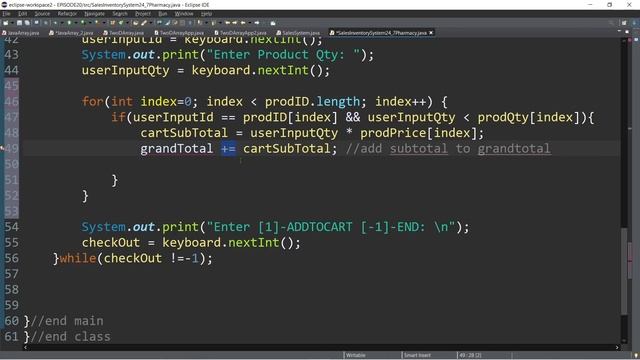This screenshot has height=360, width=640.
Task: Click the Previous Annotation toolbar icon
Action: click(x=213, y=23)
